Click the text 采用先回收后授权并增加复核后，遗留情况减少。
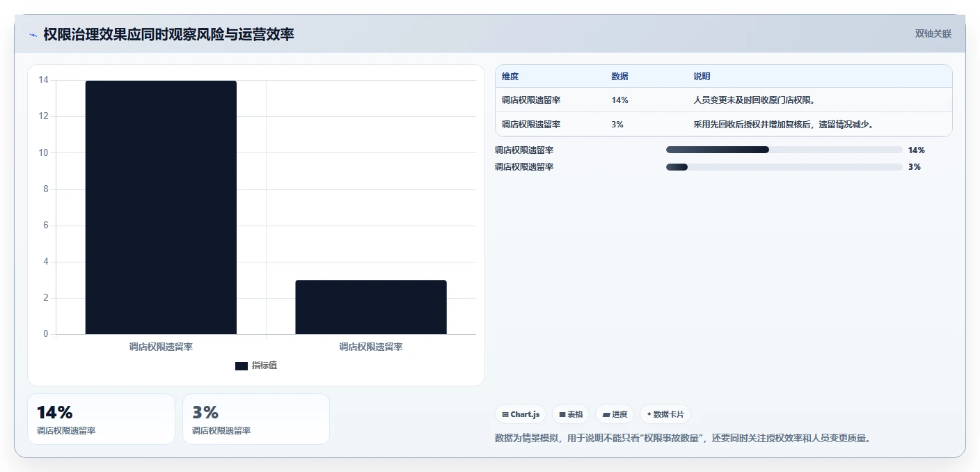This screenshot has width=980, height=472. coord(783,125)
